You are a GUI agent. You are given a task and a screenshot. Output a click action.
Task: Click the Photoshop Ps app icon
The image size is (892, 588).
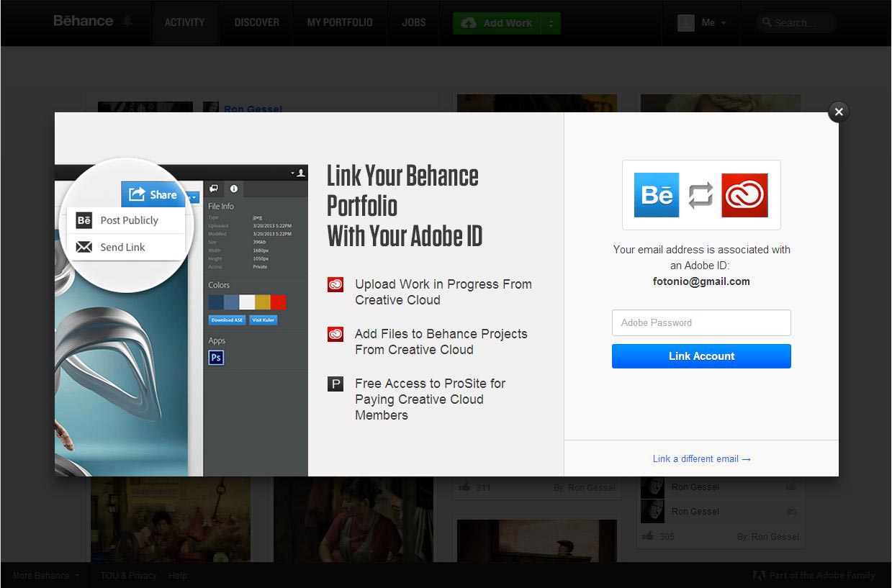[216, 358]
